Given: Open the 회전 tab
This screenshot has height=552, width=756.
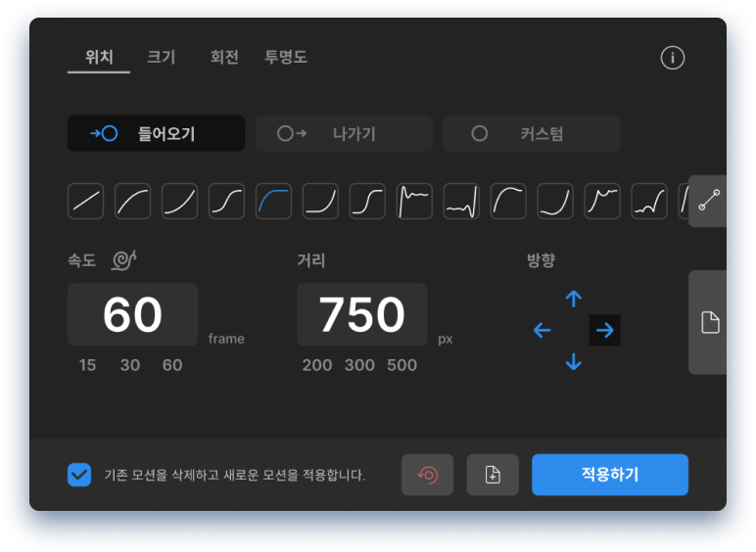Looking at the screenshot, I should coord(224,57).
